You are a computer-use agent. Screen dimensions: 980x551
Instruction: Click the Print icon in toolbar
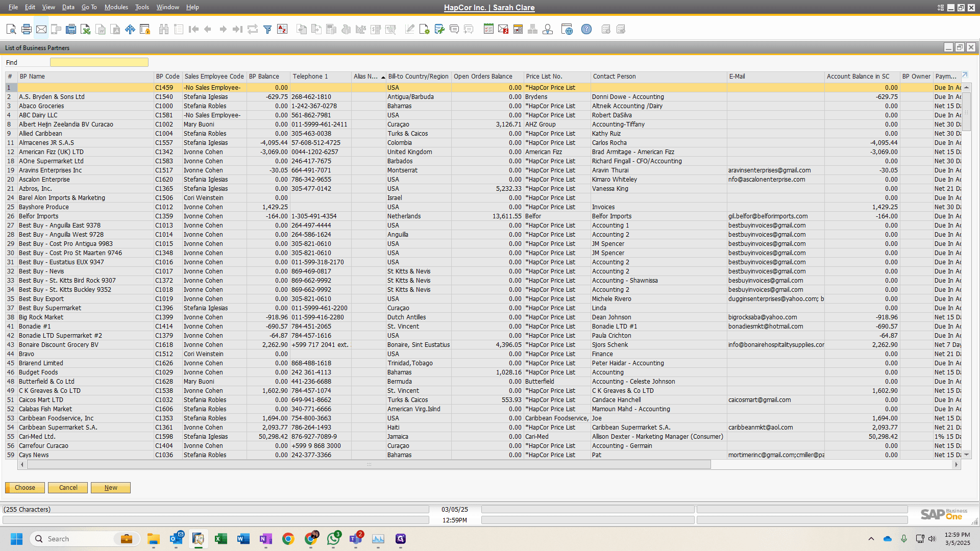[x=27, y=29]
